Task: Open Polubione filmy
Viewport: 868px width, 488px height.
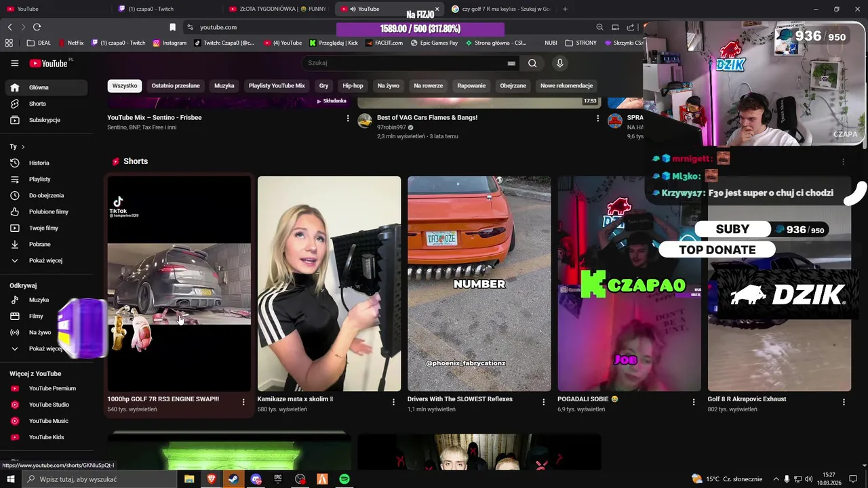Action: pyautogui.click(x=45, y=211)
